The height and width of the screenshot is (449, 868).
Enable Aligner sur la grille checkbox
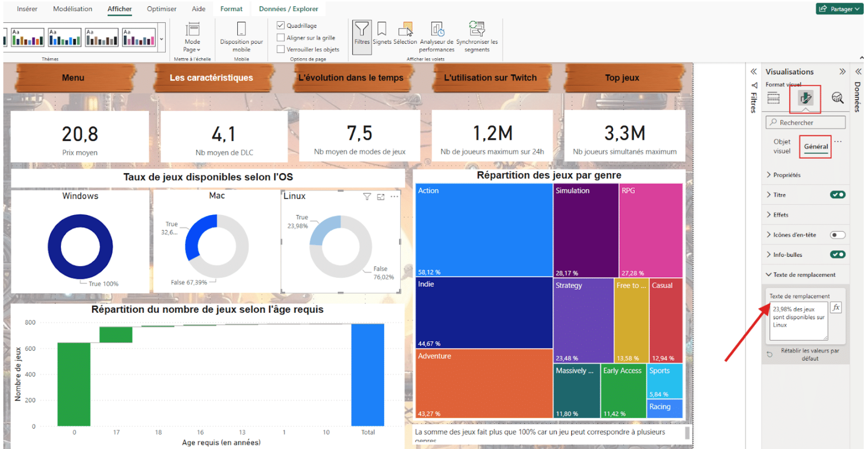[x=281, y=38]
